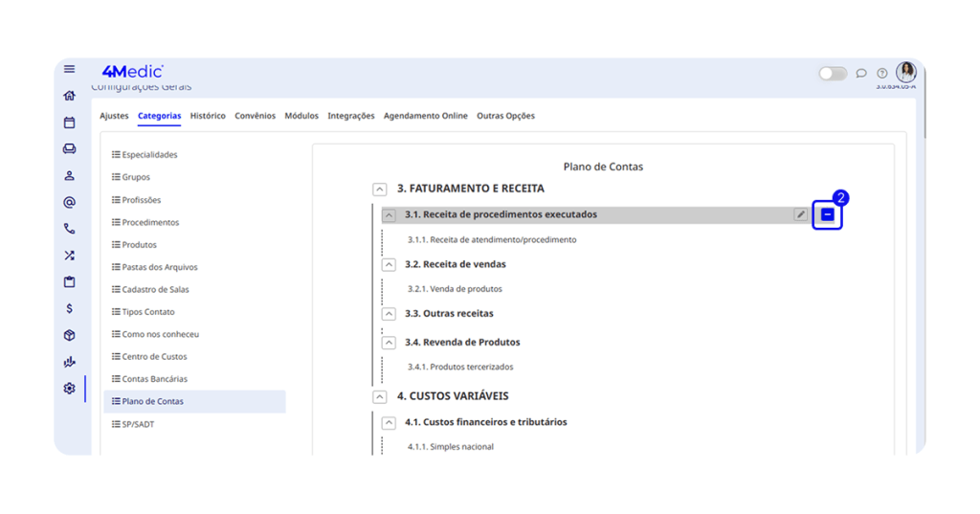The height and width of the screenshot is (514, 980).
Task: Click the settings gear sidebar icon
Action: [69, 389]
